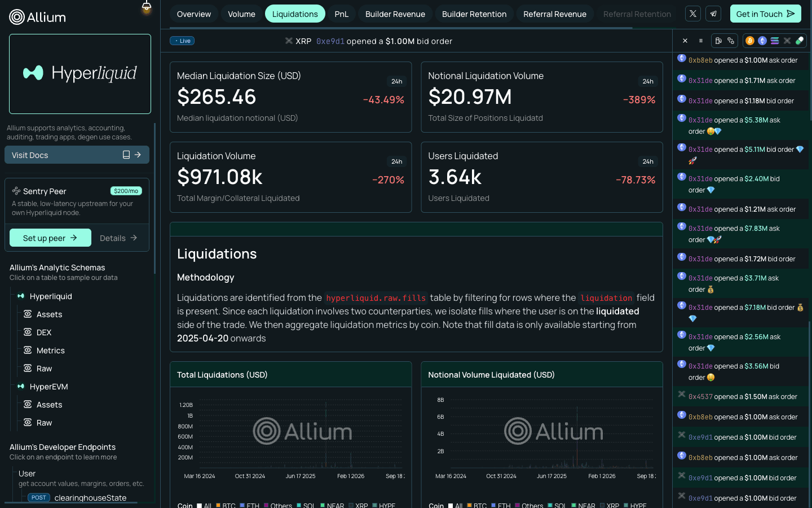
Task: Filter the feed by XRP
Action: coord(787,41)
